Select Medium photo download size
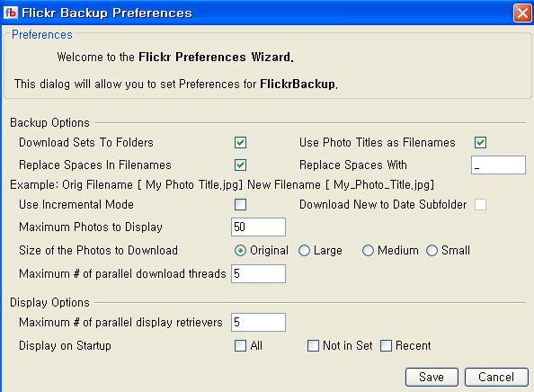This screenshot has width=534, height=392. 368,251
